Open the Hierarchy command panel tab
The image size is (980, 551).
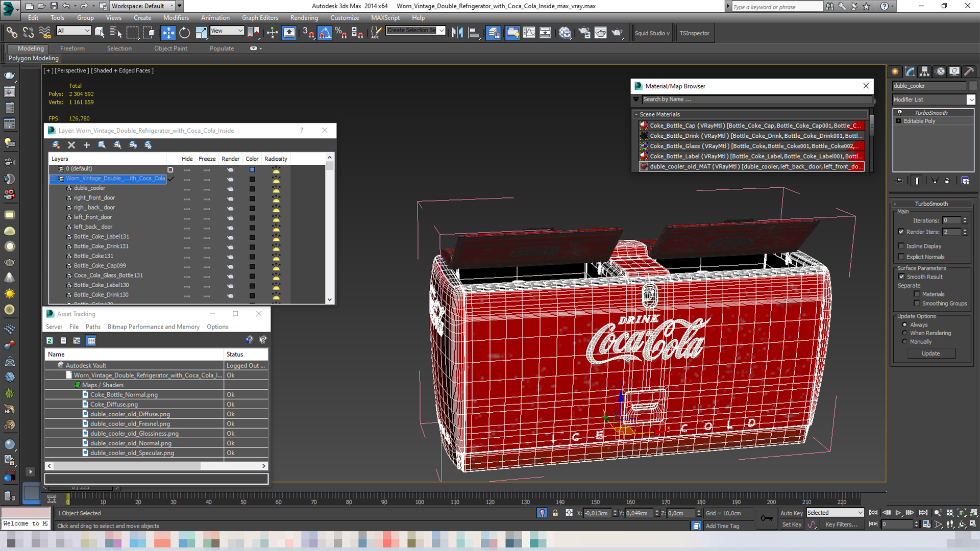(925, 71)
